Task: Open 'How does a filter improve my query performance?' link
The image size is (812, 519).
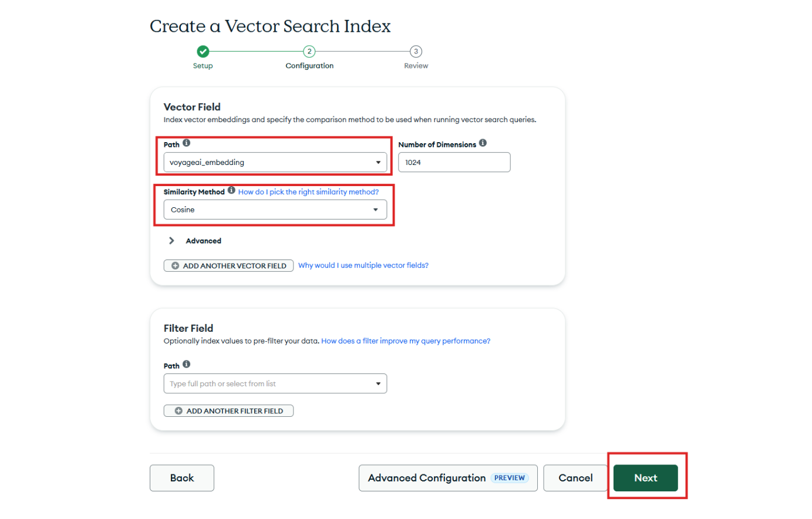Action: (x=405, y=341)
